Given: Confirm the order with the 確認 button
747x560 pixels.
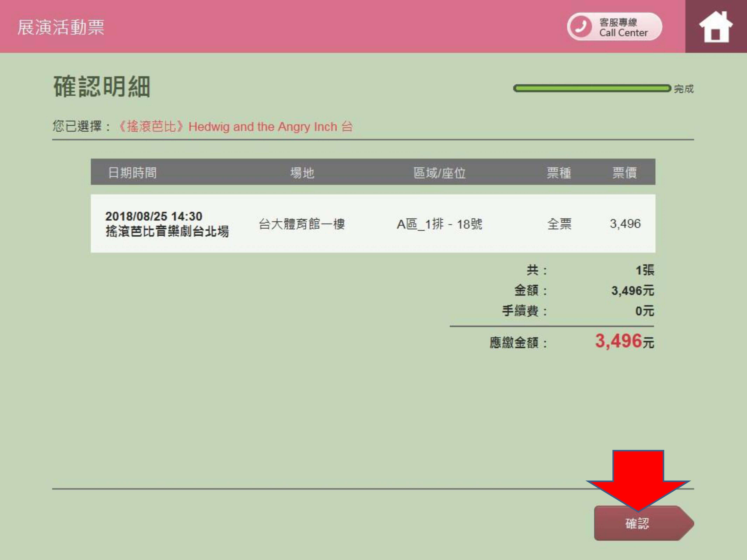Looking at the screenshot, I should point(644,523).
